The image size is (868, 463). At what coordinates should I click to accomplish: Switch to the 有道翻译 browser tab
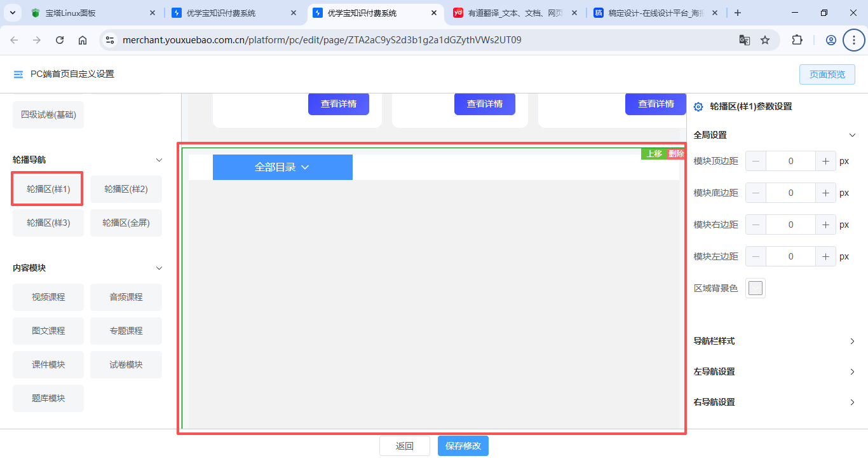pos(513,13)
